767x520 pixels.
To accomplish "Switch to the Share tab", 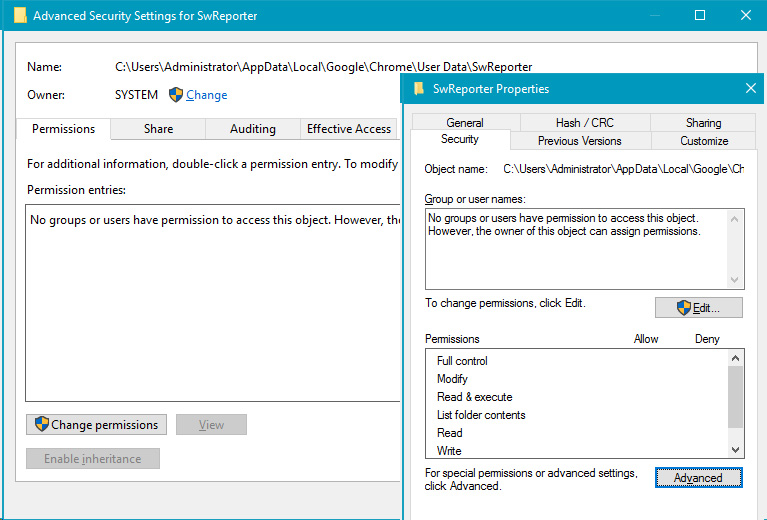I will point(158,129).
